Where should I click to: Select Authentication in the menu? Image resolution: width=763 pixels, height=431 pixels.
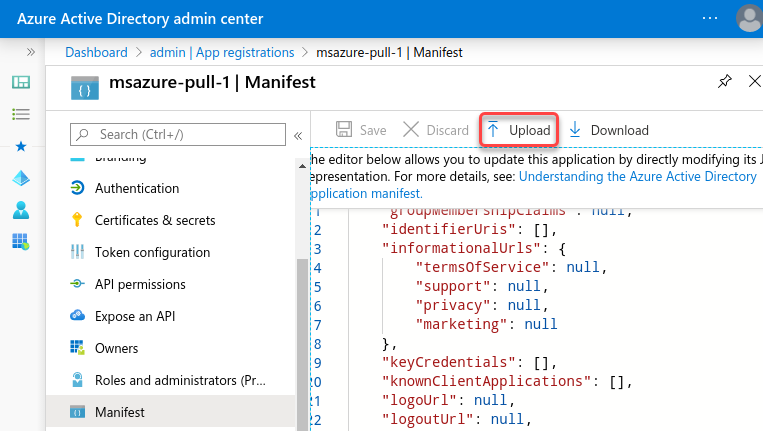[x=136, y=188]
